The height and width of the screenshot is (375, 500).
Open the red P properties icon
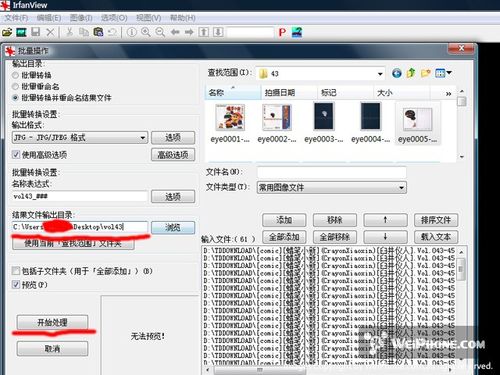coord(282,32)
